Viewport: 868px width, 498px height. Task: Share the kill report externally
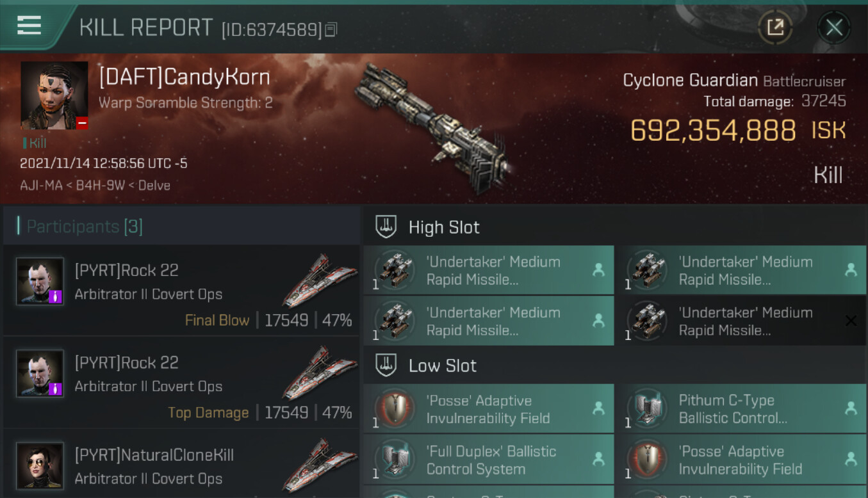(775, 28)
